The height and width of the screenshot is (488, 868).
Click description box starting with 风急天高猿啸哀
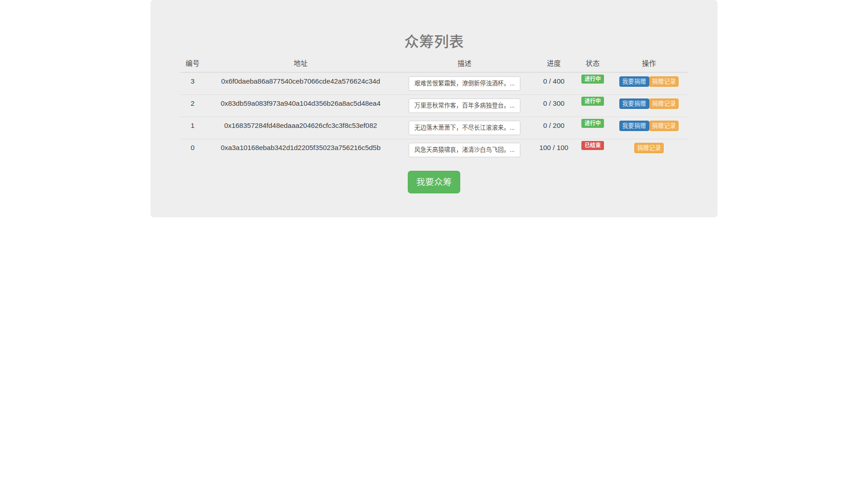coord(464,150)
